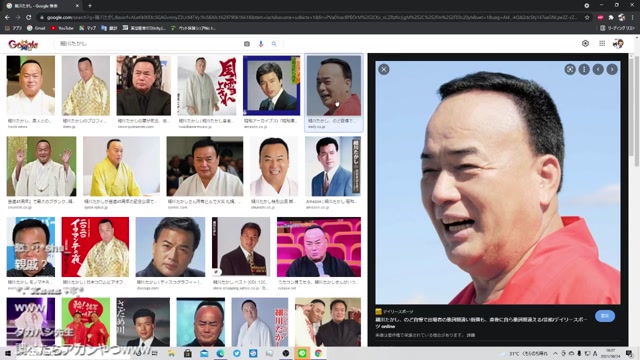640x360 pixels.
Task: Activate voice search microphone
Action: tap(261, 44)
